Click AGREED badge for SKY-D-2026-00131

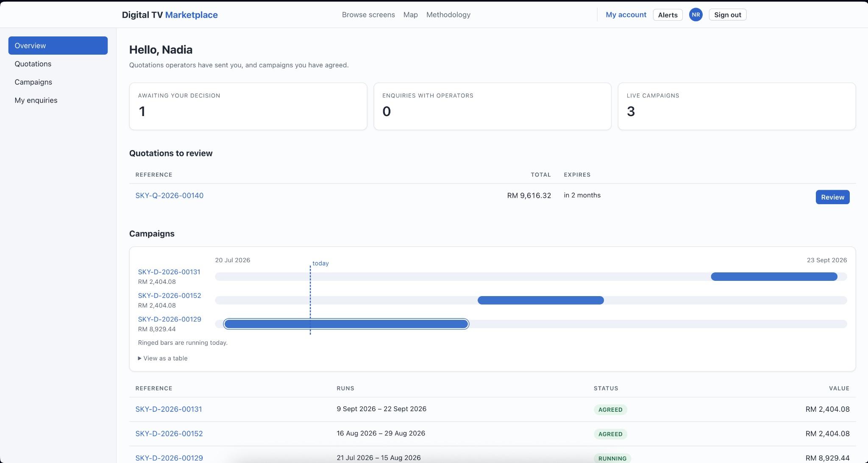click(x=610, y=410)
